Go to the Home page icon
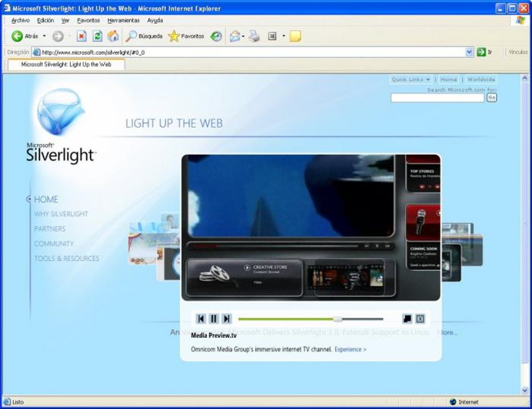 tap(113, 36)
